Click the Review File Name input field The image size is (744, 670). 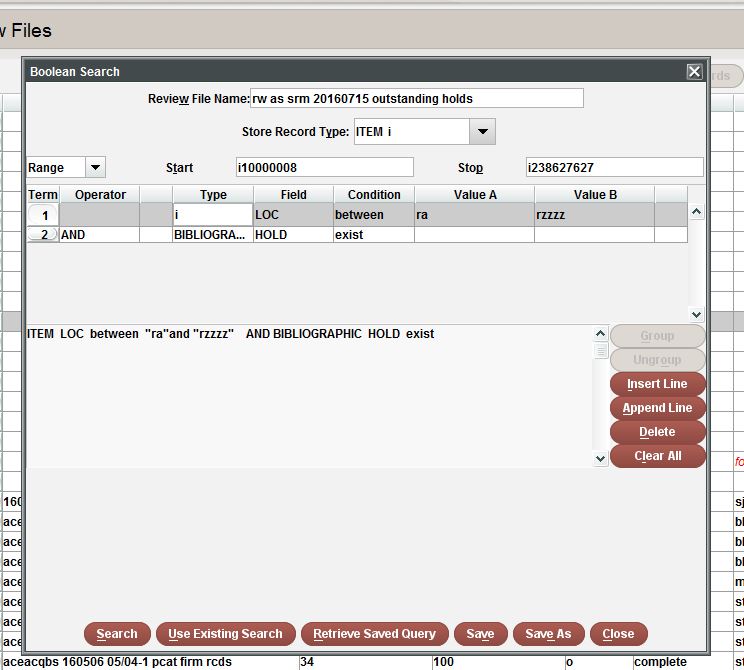417,98
